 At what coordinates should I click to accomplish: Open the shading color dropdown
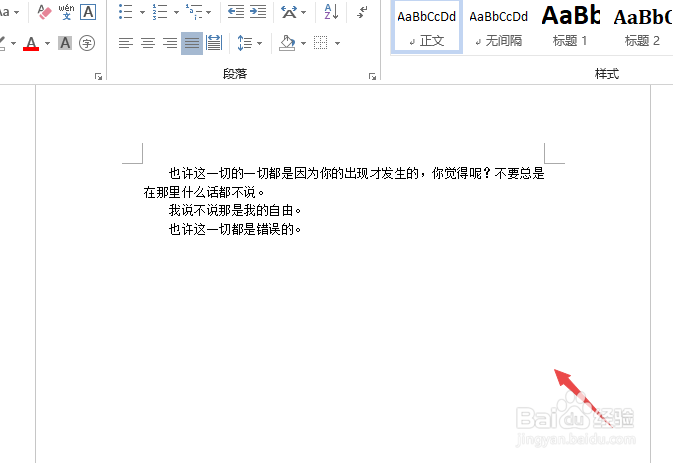303,43
